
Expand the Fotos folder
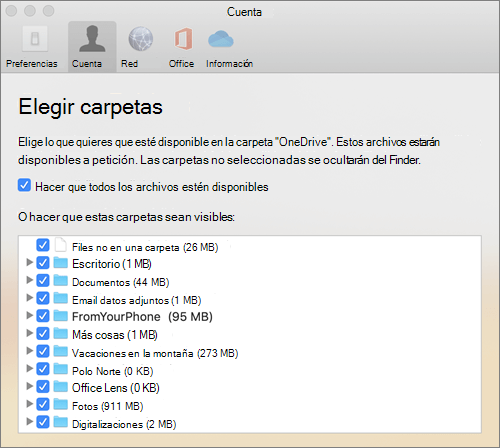pos(30,404)
